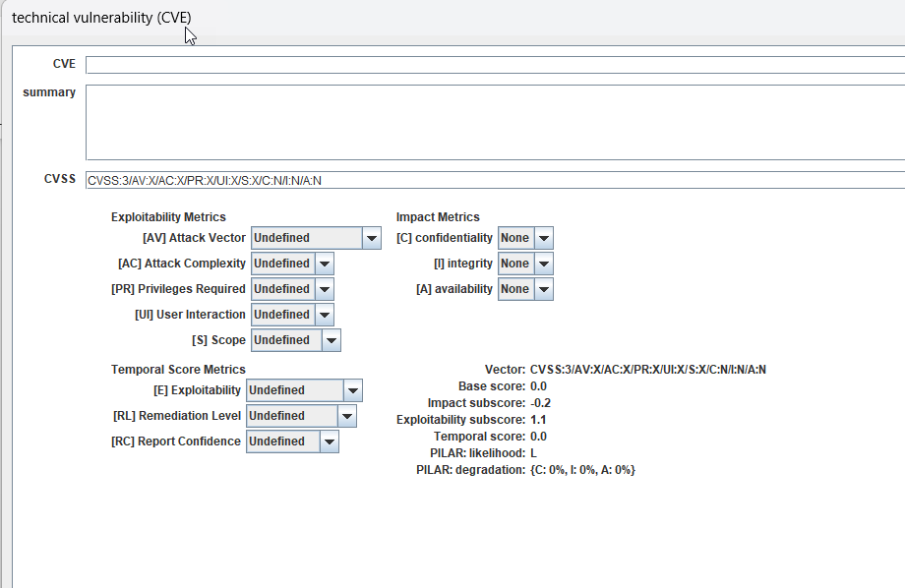
Task: Focus the summary text area
Action: 492,122
